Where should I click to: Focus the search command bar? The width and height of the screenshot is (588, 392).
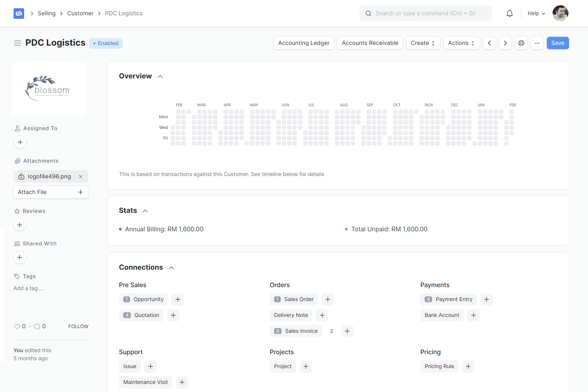click(425, 13)
